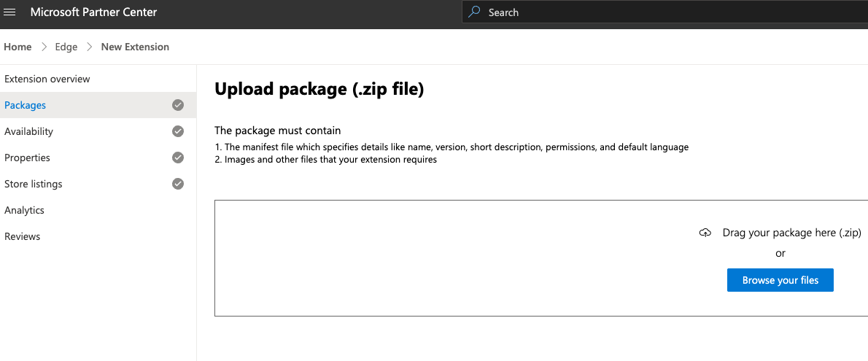The height and width of the screenshot is (361, 868).
Task: Click the cloud upload icon
Action: coord(705,233)
